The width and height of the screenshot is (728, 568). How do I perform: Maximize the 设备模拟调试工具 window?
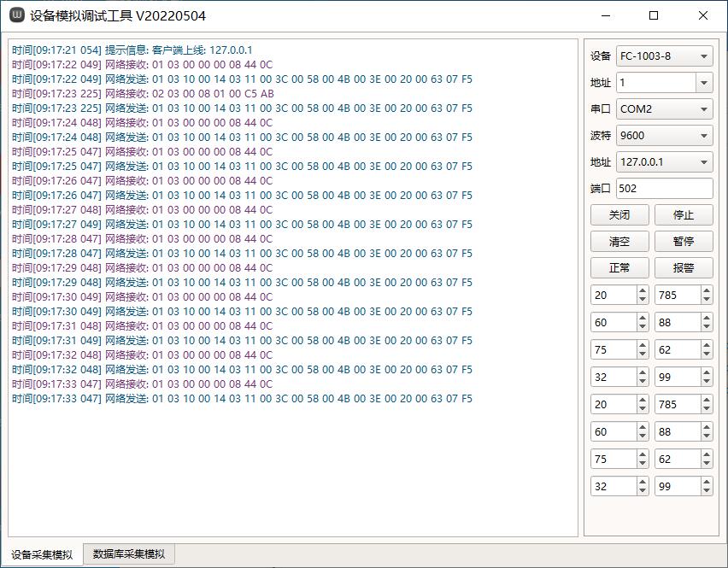[654, 15]
